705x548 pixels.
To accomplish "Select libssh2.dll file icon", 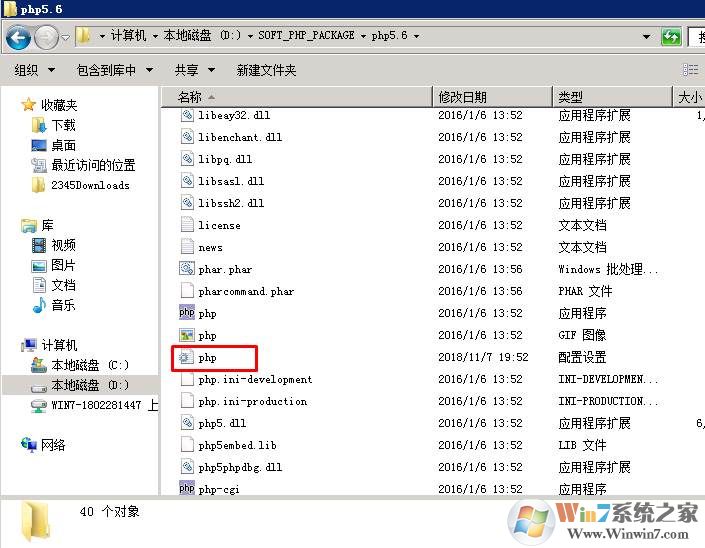I will pyautogui.click(x=187, y=203).
